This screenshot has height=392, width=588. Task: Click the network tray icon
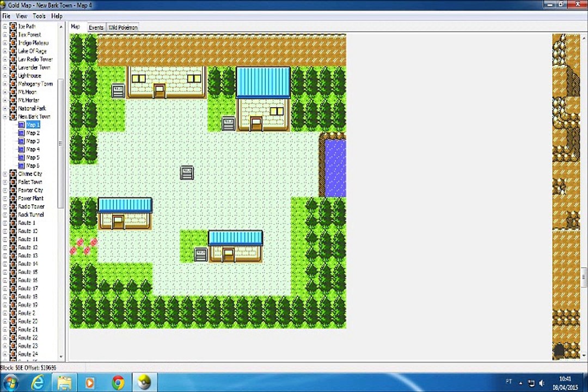click(531, 383)
